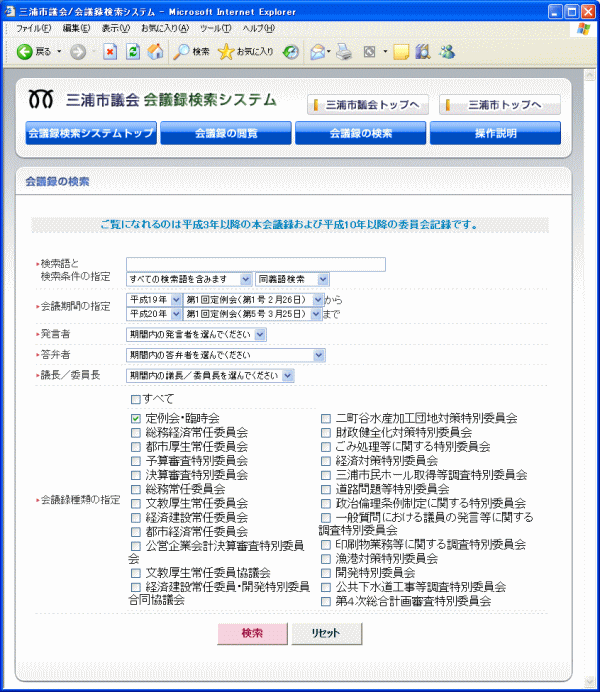Click the IE page icon in title bar
The image size is (600, 692).
click(x=10, y=11)
